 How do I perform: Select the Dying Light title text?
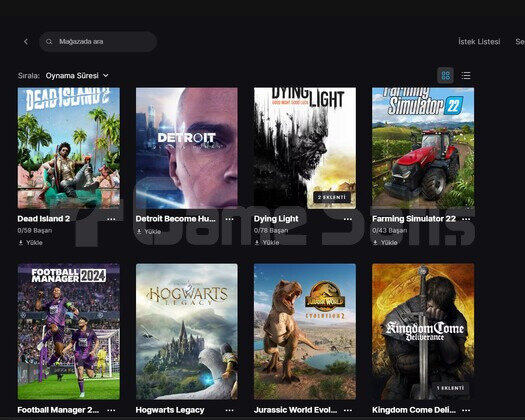[x=276, y=219]
